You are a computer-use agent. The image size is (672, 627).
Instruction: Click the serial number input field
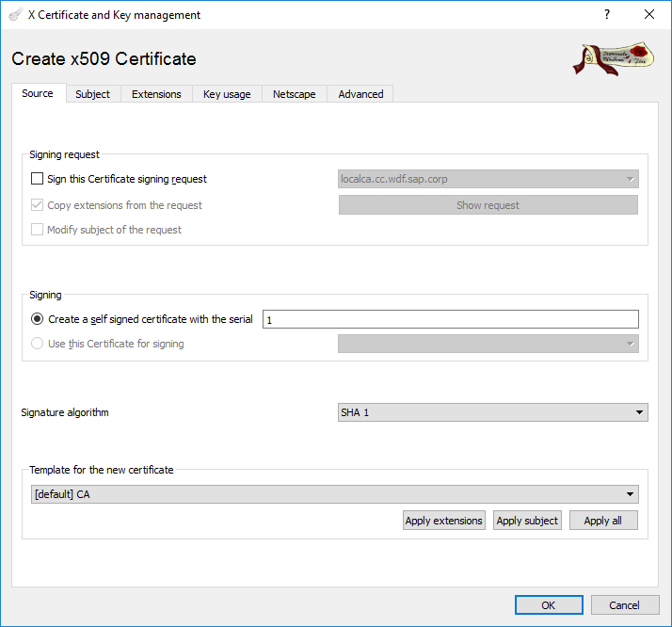450,320
